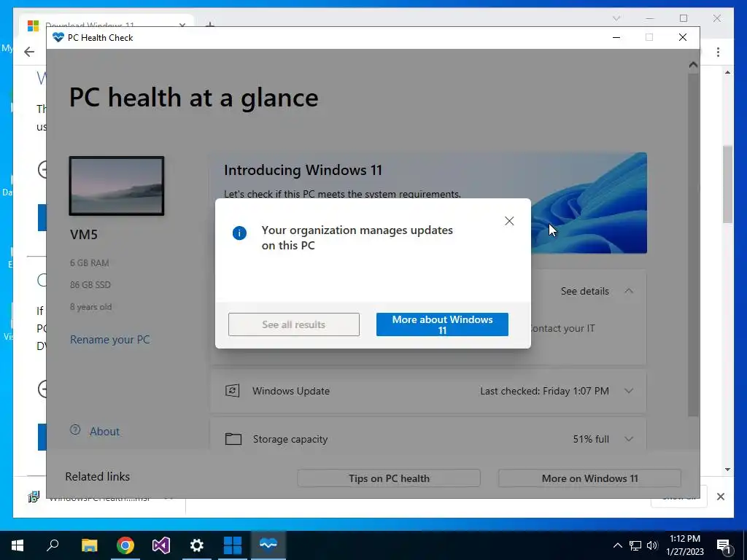Click the VM5 computer name

pyautogui.click(x=84, y=234)
